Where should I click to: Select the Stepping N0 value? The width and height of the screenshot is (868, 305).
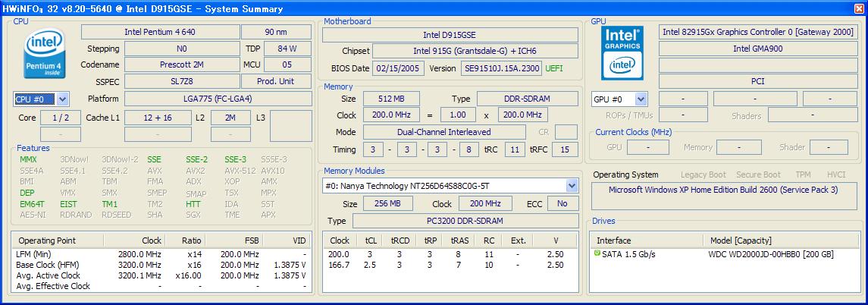click(x=182, y=49)
